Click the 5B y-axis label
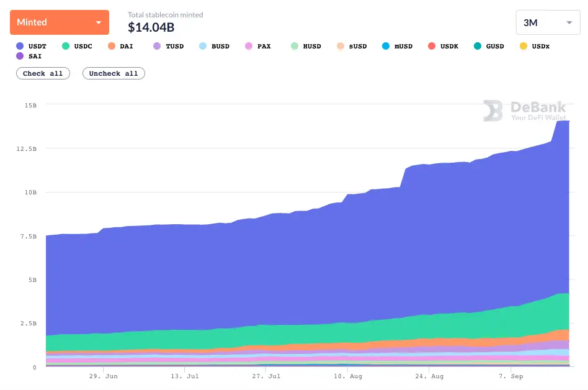The image size is (588, 390). [x=33, y=280]
